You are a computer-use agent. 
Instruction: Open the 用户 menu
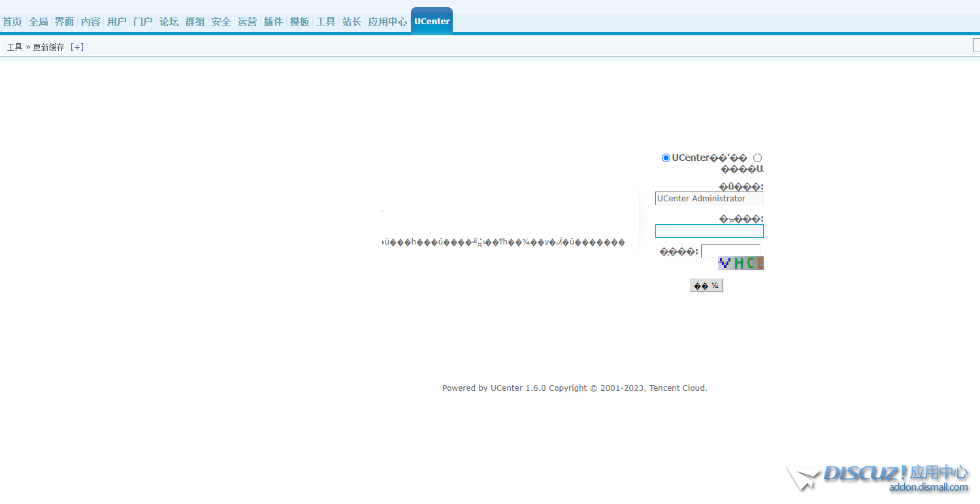pos(116,22)
